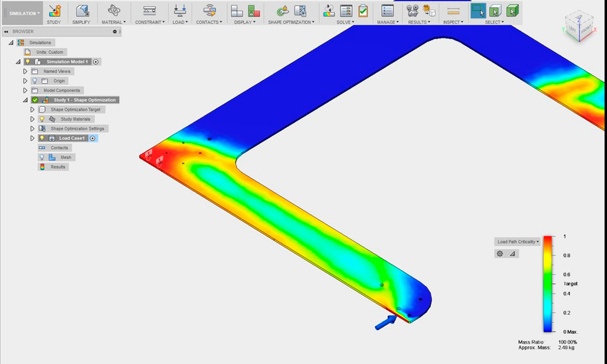Click the first Results icon with gears

pyautogui.click(x=413, y=10)
